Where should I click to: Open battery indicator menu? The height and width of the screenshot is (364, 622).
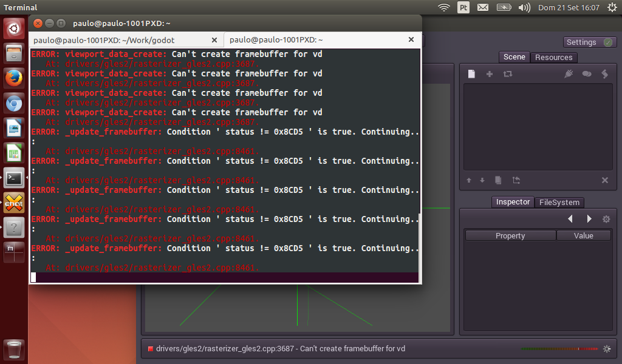[504, 7]
